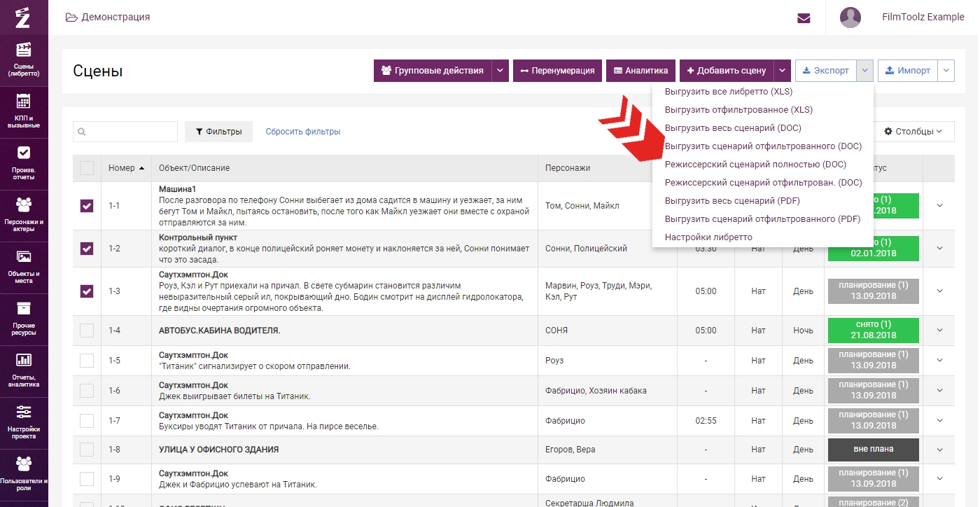Sort by the Номер column header

[126, 168]
